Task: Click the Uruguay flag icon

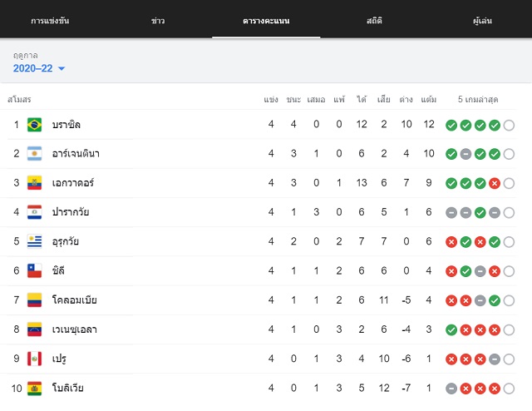Action: pyautogui.click(x=34, y=242)
